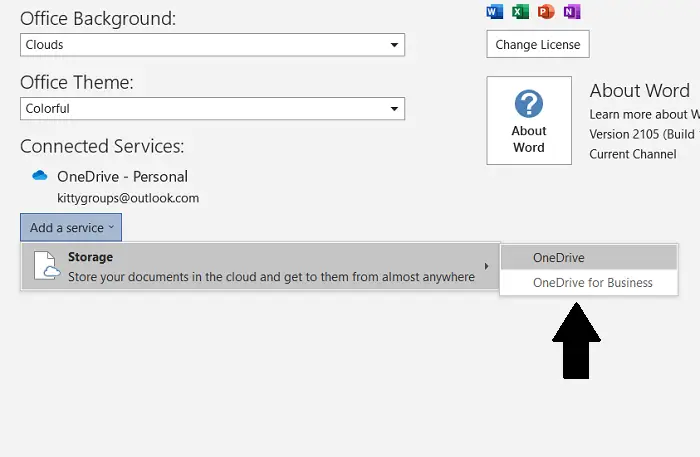700x457 pixels.
Task: Click the OneDrive - Personal entry
Action: tap(122, 177)
